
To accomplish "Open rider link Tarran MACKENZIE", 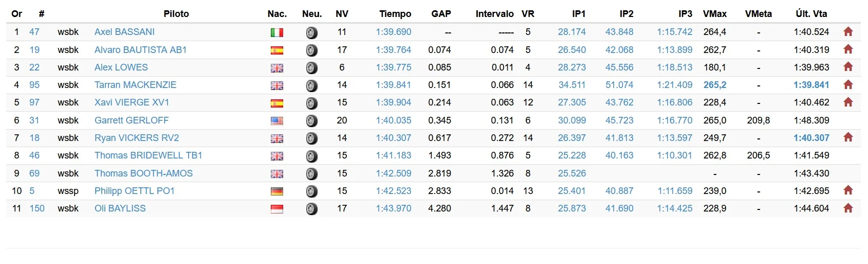I will point(135,85).
